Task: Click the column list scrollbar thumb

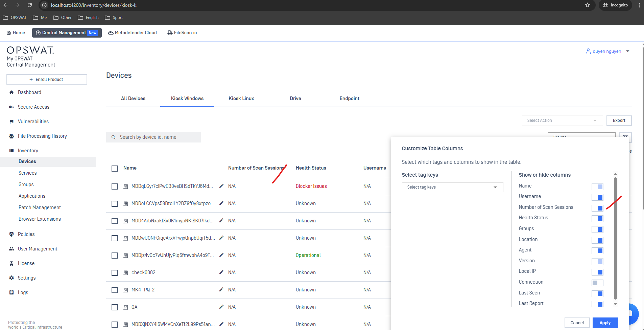Action: [615, 238]
